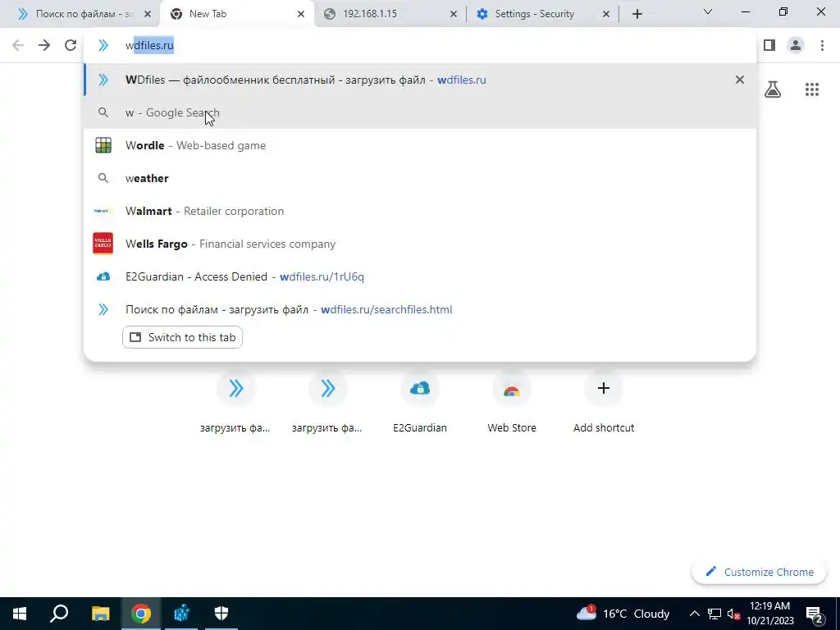This screenshot has width=840, height=630.
Task: Open Chrome's three-dot menu
Action: (822, 45)
